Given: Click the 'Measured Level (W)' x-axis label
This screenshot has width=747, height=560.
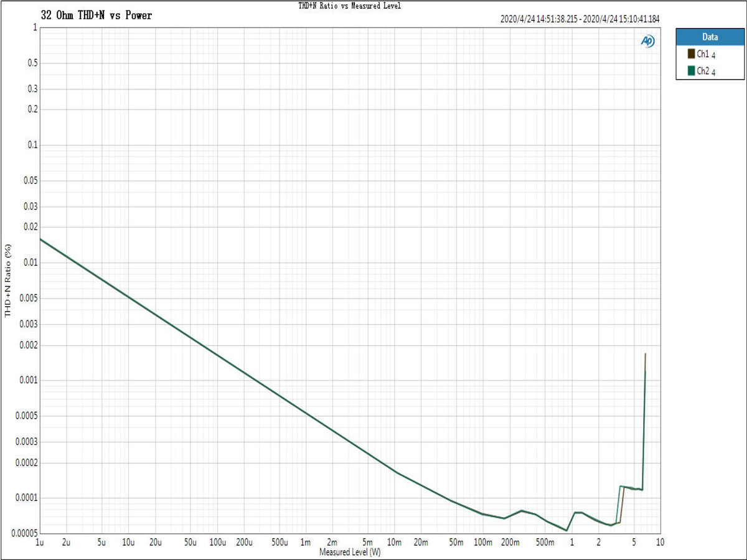Looking at the screenshot, I should (350, 552).
